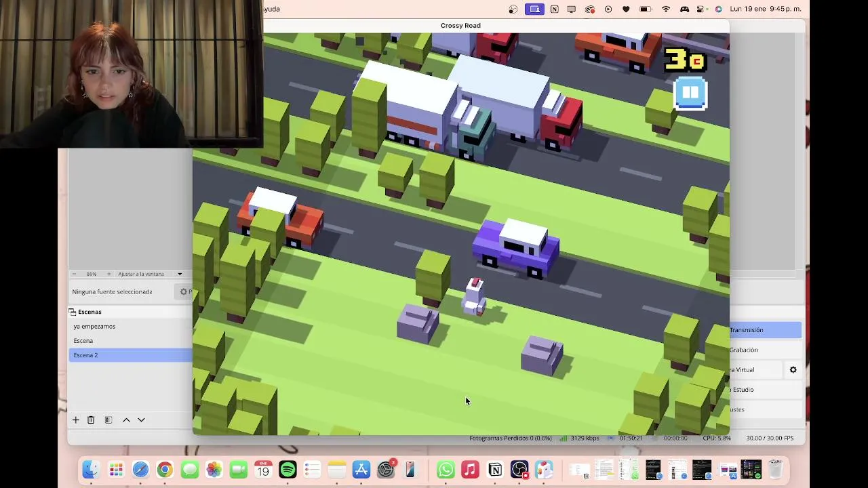Open FaceTime from the Dock

click(x=238, y=470)
